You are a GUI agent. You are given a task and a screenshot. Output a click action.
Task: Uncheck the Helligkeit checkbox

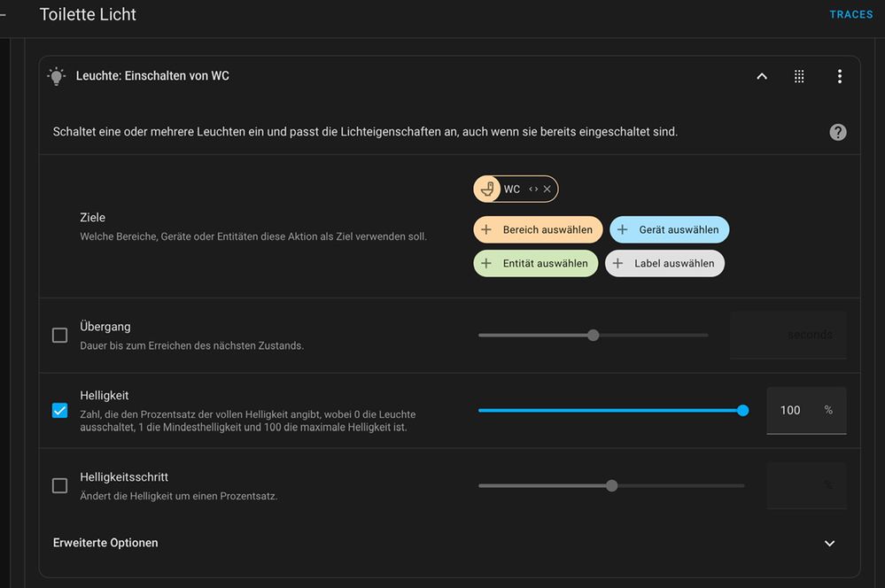[60, 411]
